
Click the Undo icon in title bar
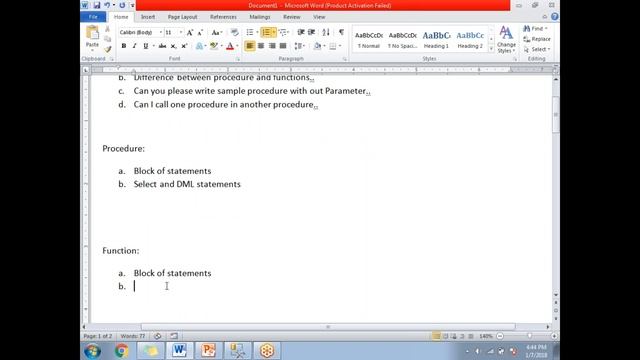pos(107,5)
